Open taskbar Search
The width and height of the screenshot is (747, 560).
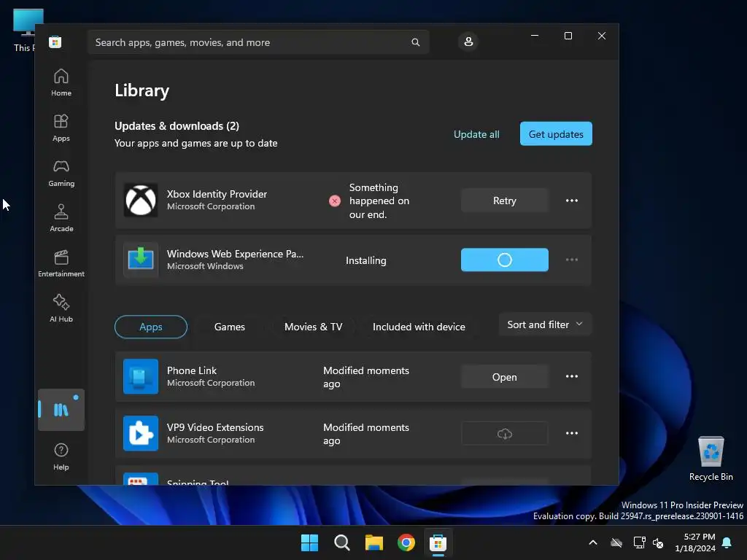[x=341, y=542]
